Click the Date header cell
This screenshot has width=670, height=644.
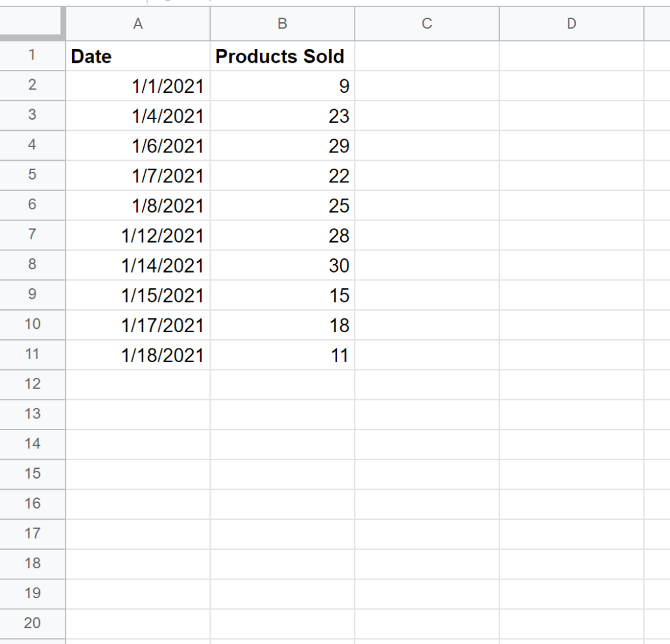pyautogui.click(x=137, y=56)
